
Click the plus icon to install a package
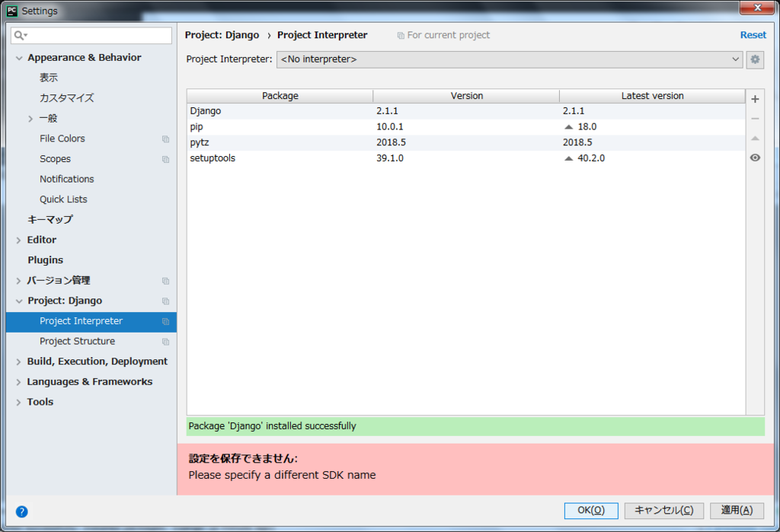pyautogui.click(x=755, y=99)
